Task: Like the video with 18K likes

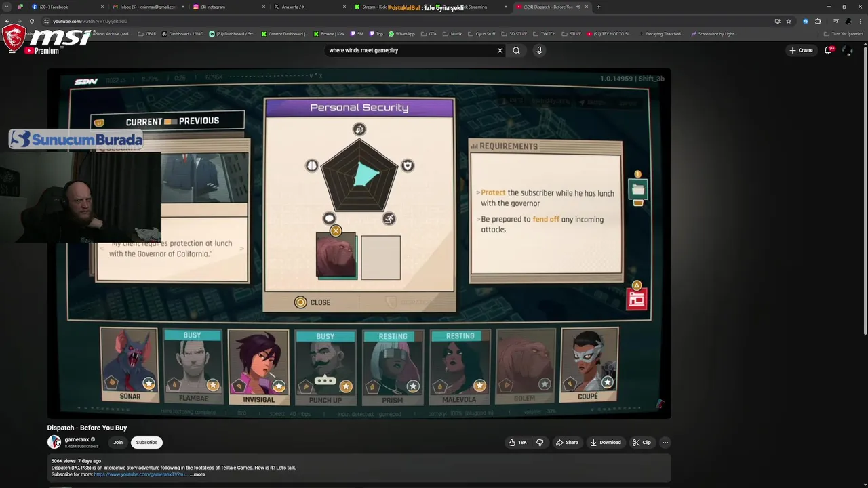Action: click(x=517, y=442)
